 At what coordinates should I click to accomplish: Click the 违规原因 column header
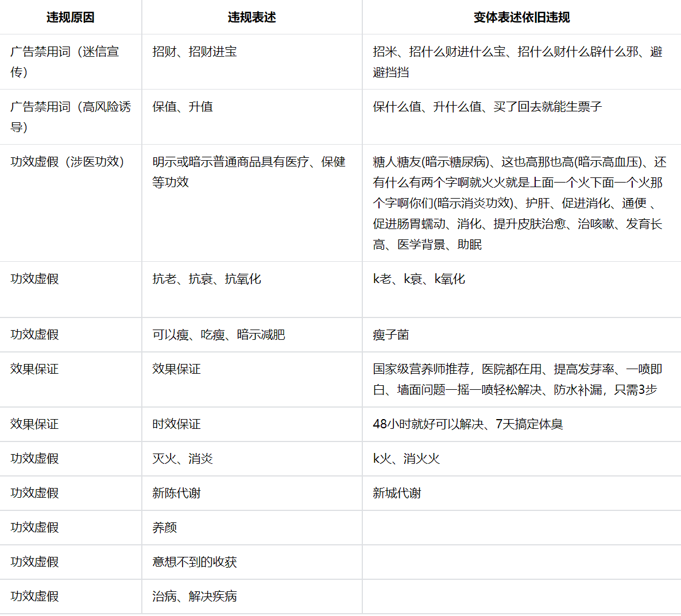(x=71, y=17)
